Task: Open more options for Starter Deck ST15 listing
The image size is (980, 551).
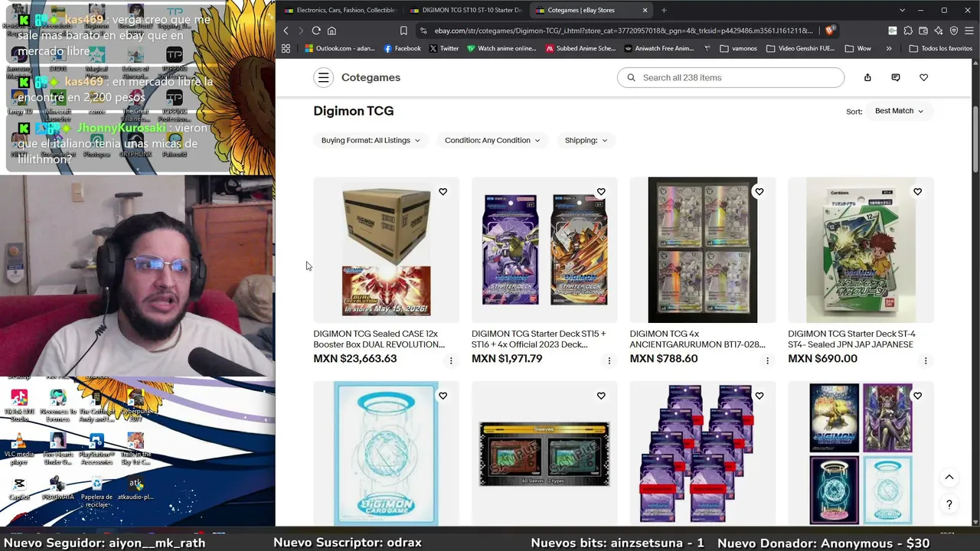Action: (x=609, y=360)
